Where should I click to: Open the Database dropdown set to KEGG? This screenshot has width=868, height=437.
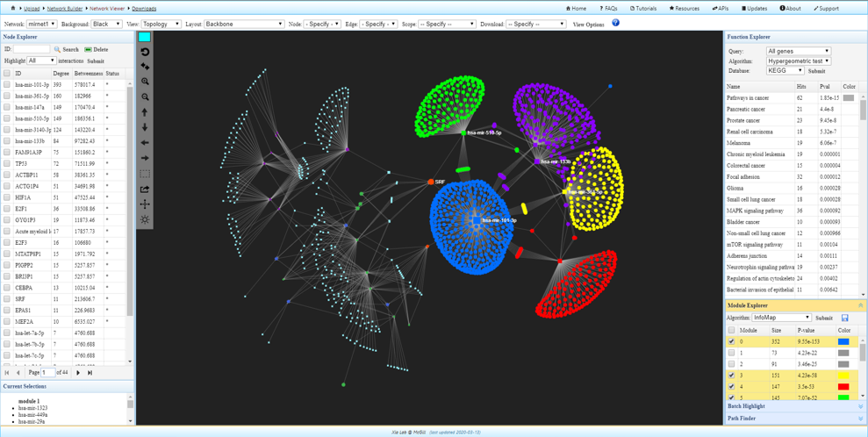pyautogui.click(x=785, y=71)
